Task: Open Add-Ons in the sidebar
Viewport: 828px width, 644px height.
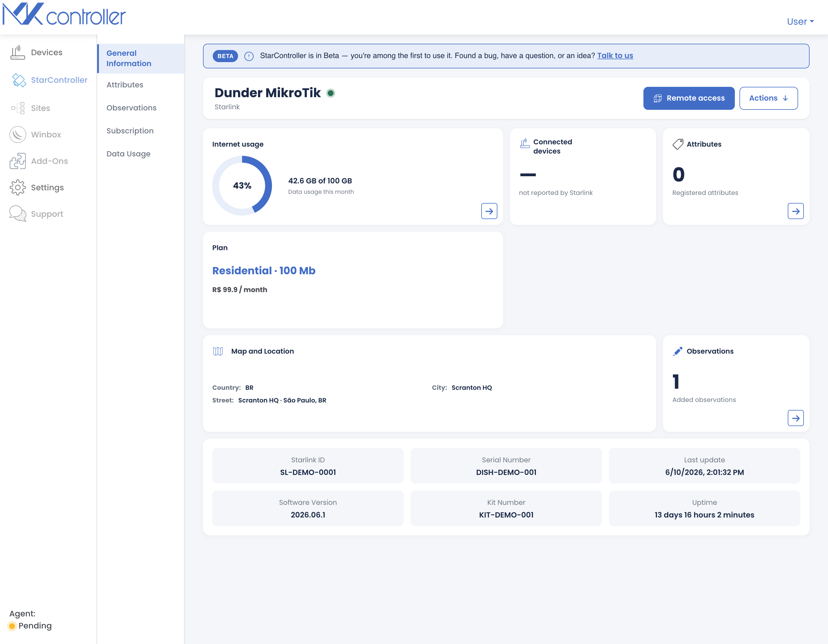Action: (49, 161)
